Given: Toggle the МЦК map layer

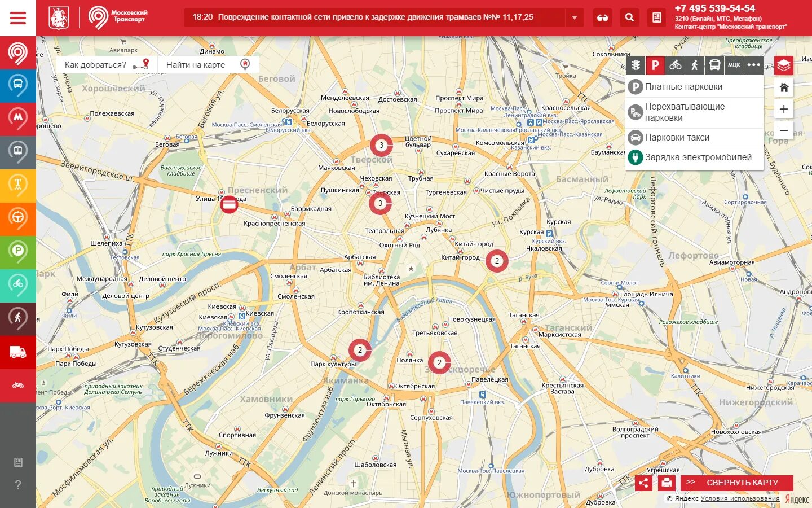Looking at the screenshot, I should pos(734,65).
